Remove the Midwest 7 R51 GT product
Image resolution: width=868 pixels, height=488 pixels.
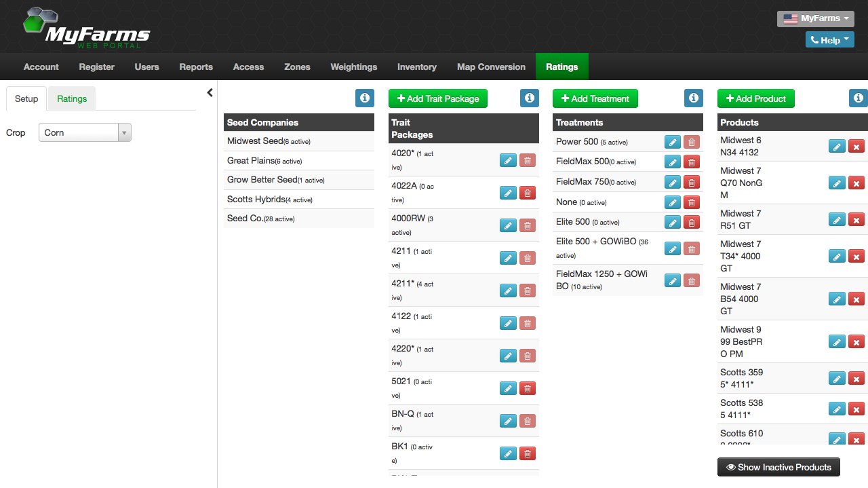click(856, 219)
